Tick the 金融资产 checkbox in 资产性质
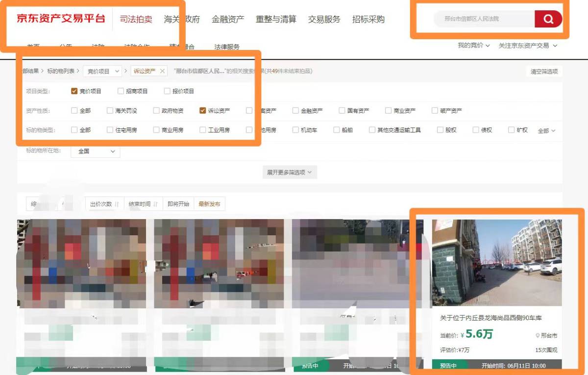The height and width of the screenshot is (375, 588). coord(296,111)
